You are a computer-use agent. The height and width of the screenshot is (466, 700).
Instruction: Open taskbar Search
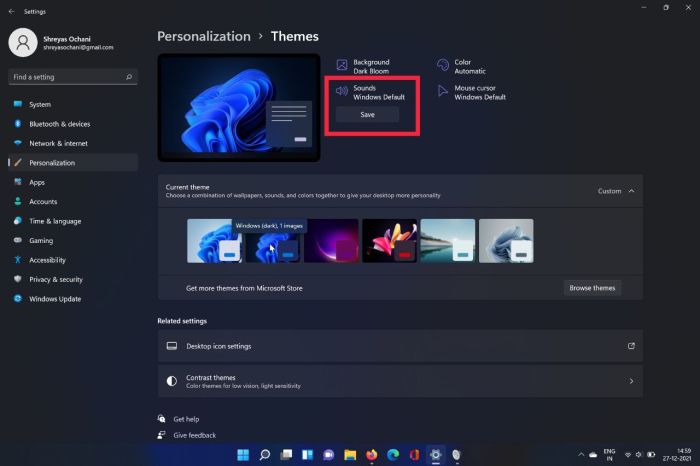[265, 455]
